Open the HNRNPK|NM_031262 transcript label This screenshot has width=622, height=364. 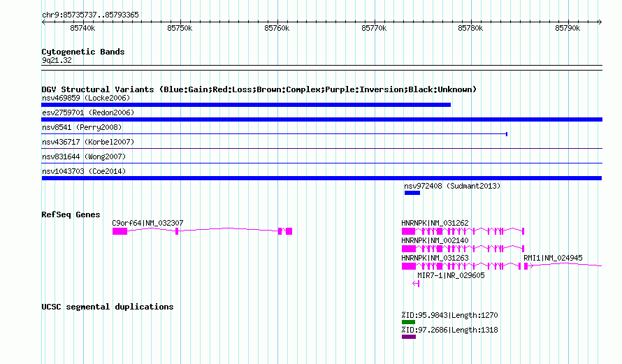pos(435,224)
